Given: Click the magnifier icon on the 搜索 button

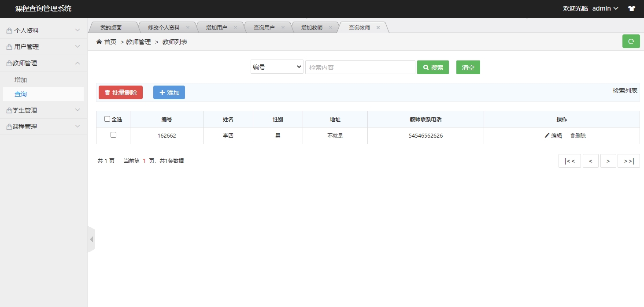Looking at the screenshot, I should (425, 67).
